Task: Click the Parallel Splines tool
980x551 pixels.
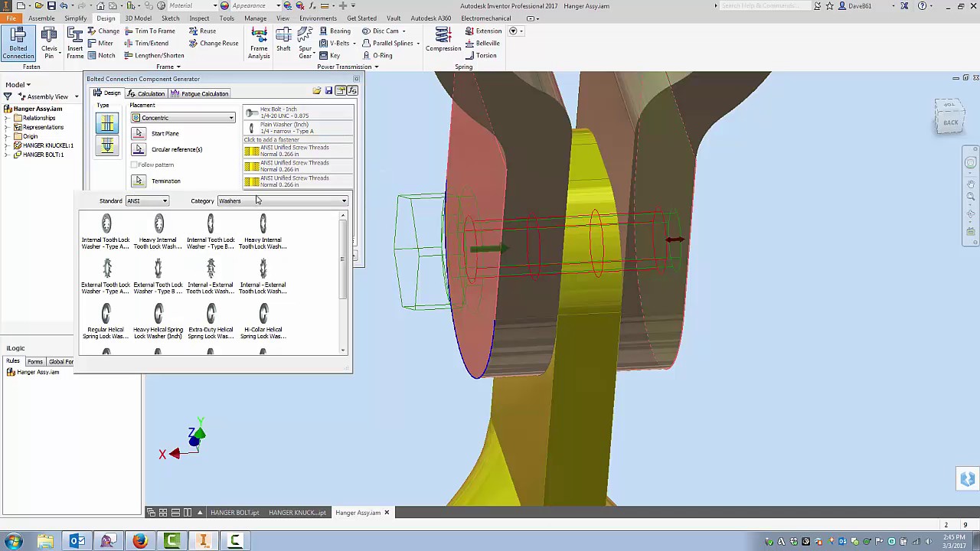Action: 388,44
